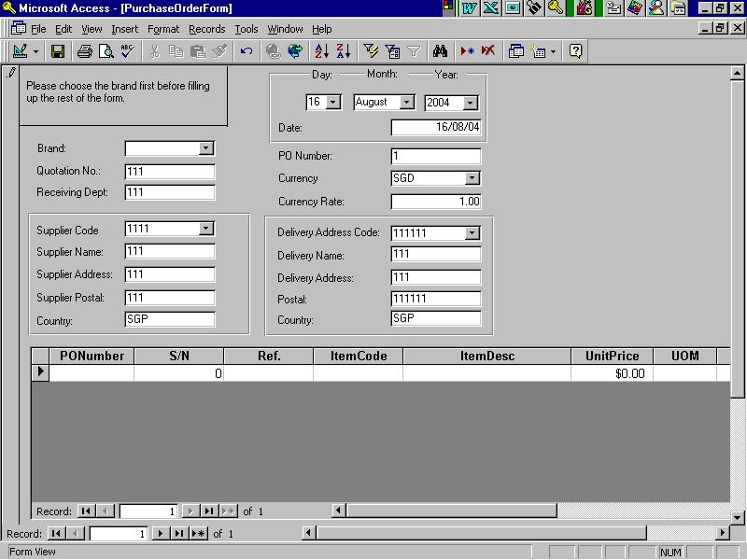Click the Print icon in the toolbar
Viewport: 747px width, 560px height.
[84, 51]
